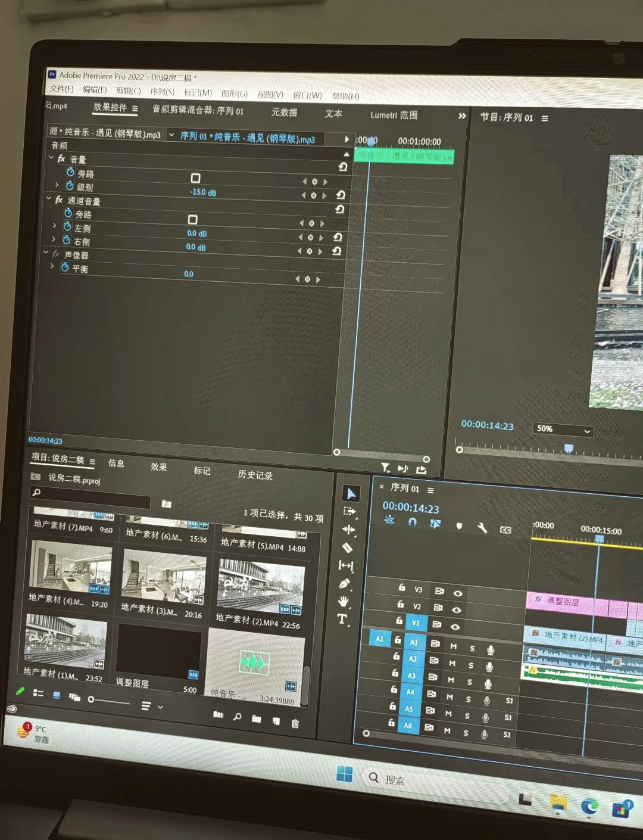643x840 pixels.
Task: Collapse the 通道音量 effect section
Action: point(49,199)
